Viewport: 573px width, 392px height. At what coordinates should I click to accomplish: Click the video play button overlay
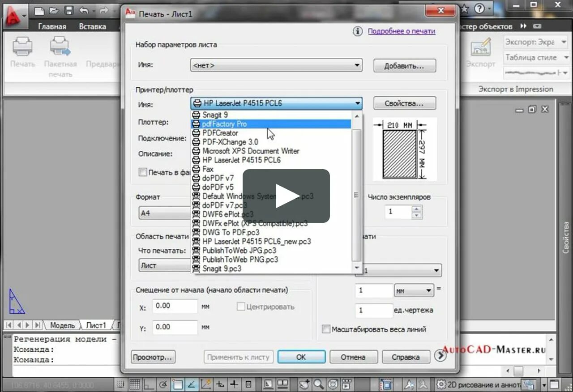tap(286, 196)
